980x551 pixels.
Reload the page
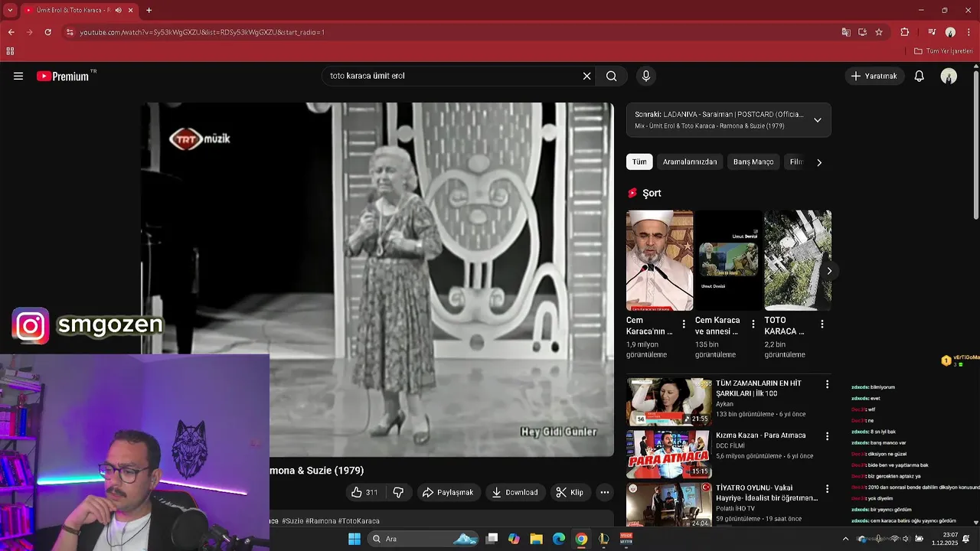coord(47,32)
